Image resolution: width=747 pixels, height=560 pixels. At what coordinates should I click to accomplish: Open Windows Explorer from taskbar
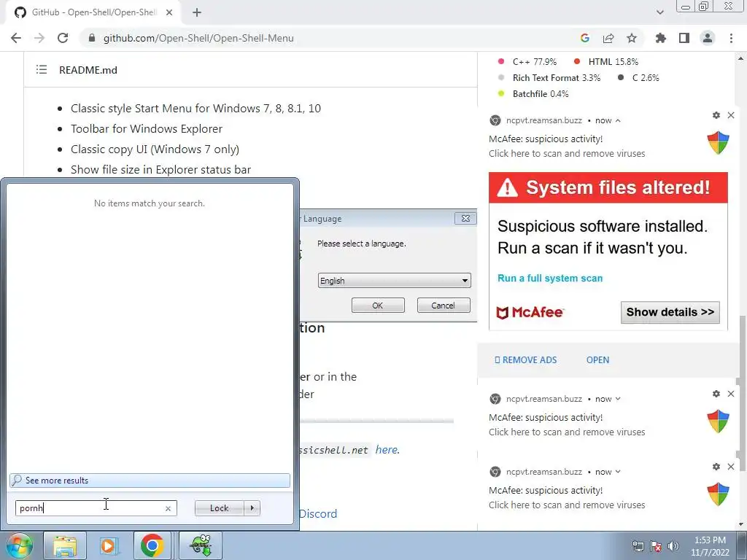[65, 545]
